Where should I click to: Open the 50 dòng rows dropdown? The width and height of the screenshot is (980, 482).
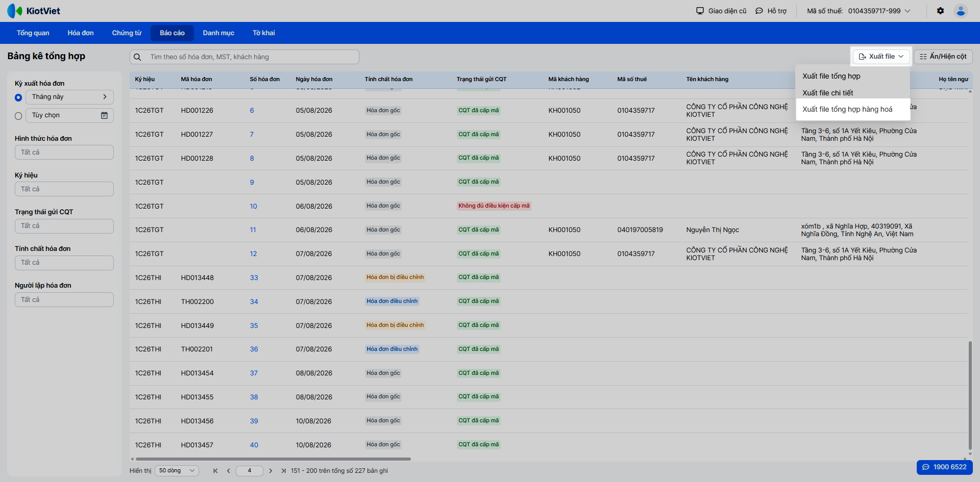tap(177, 471)
